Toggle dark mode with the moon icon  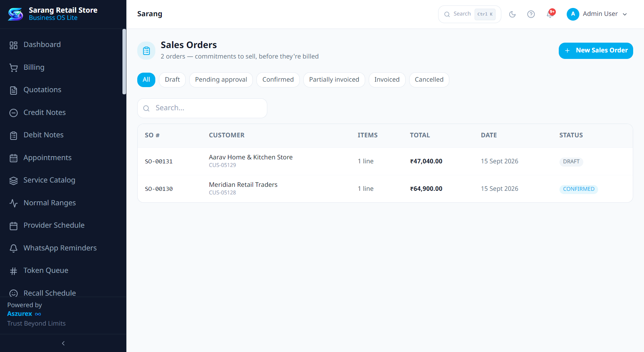(x=512, y=14)
